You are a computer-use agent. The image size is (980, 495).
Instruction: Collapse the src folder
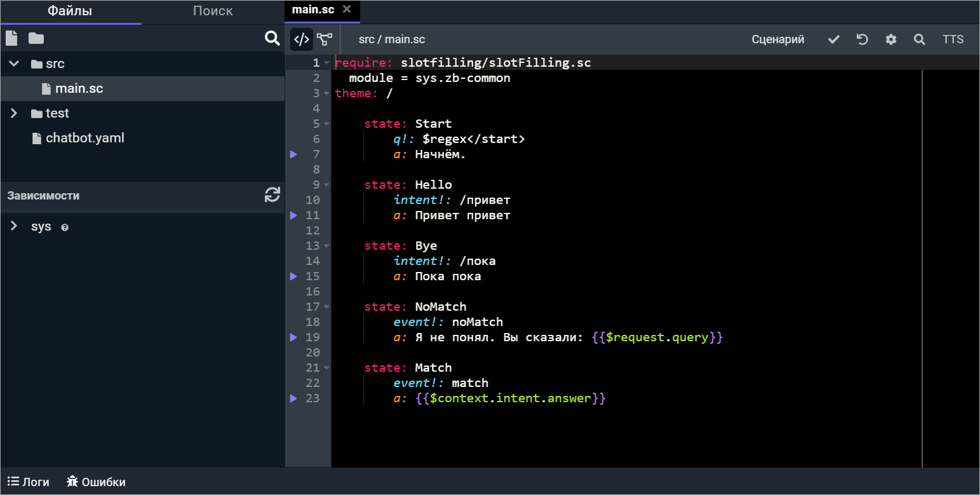[x=13, y=64]
